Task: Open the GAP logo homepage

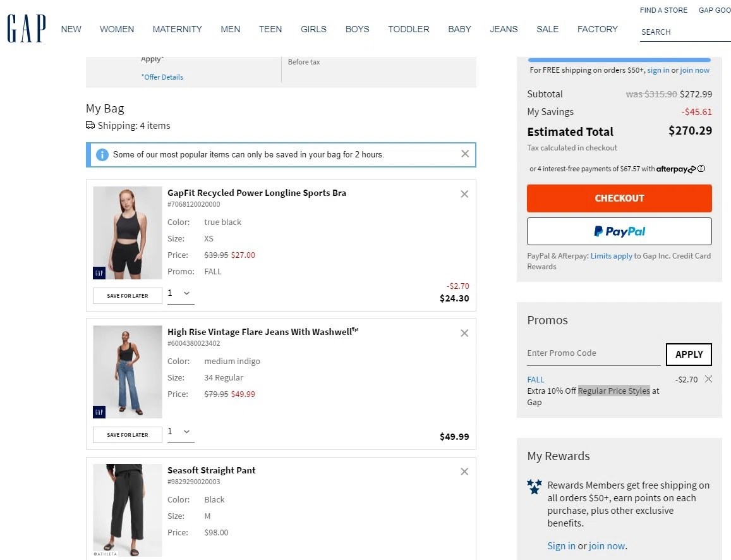Action: [x=26, y=28]
